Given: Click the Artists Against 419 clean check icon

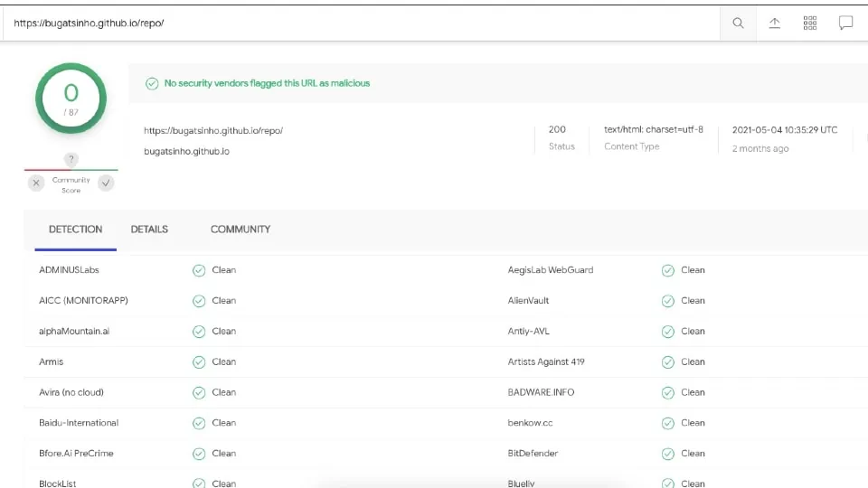Looking at the screenshot, I should [667, 361].
